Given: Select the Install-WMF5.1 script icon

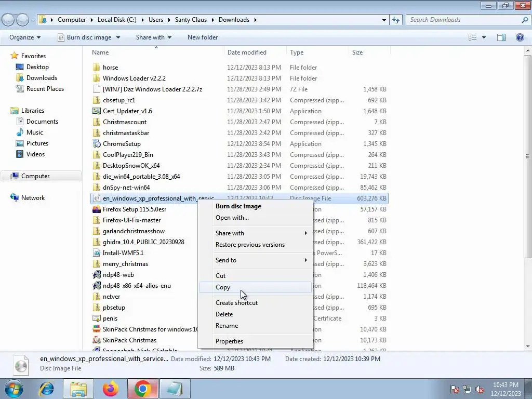Looking at the screenshot, I should click(96, 253).
